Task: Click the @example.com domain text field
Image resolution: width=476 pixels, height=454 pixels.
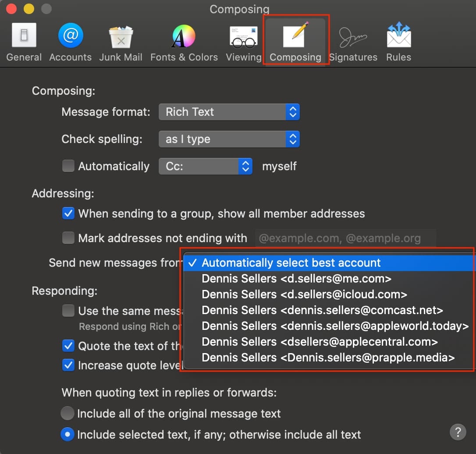Action: (x=345, y=239)
